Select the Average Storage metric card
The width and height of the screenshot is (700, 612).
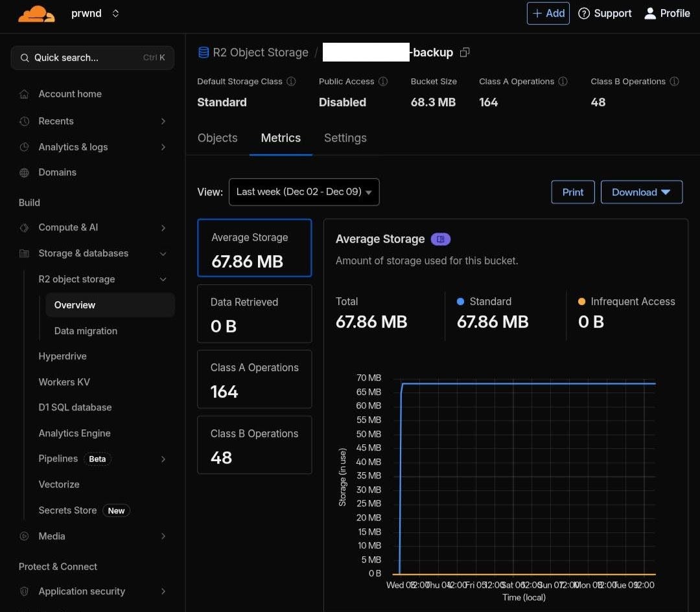tap(255, 248)
